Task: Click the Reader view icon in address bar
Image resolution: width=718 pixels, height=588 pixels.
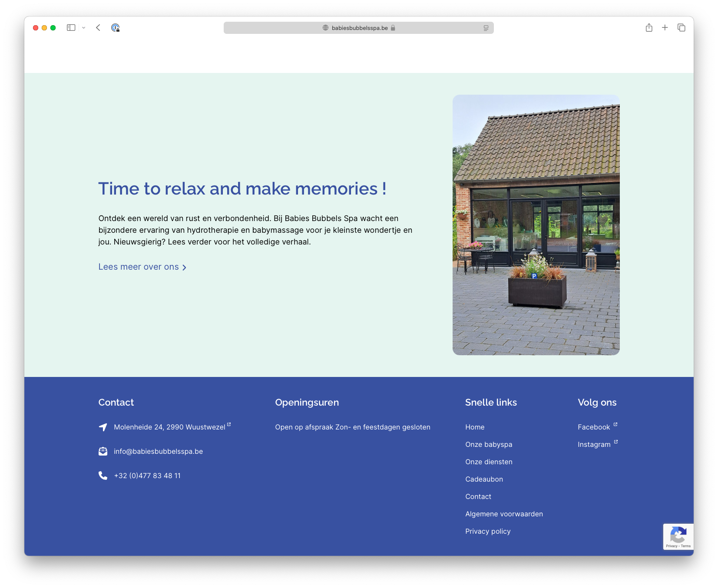Action: tap(486, 28)
